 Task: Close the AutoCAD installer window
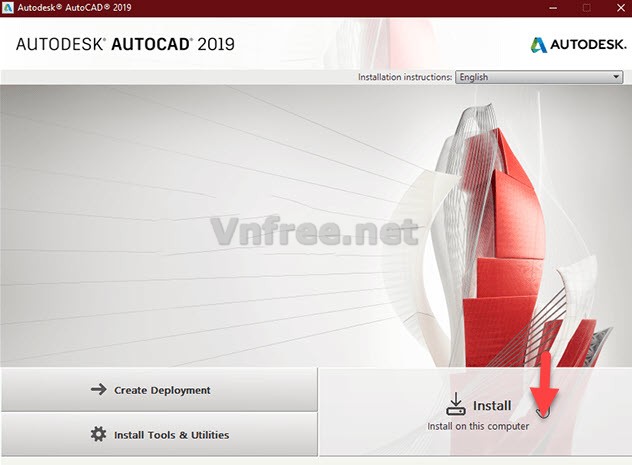click(621, 8)
